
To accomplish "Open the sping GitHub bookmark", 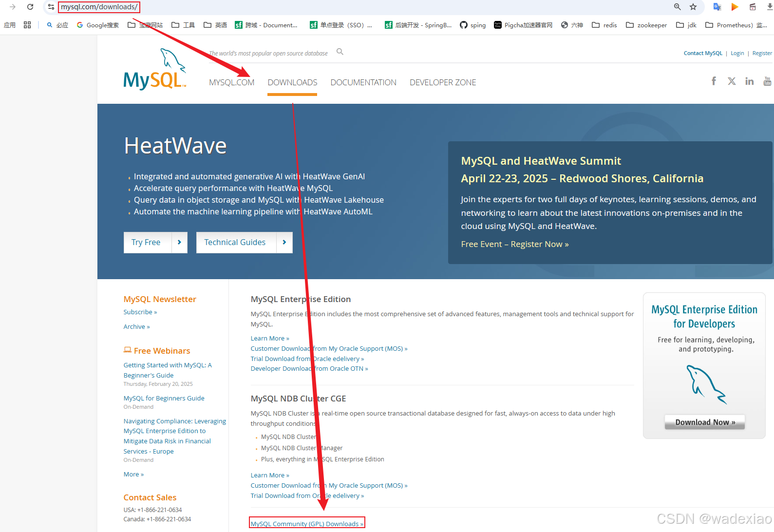I will click(472, 25).
